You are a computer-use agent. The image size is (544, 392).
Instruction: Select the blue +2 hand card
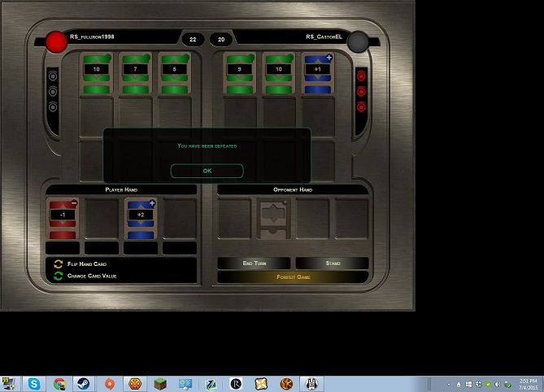pyautogui.click(x=141, y=218)
